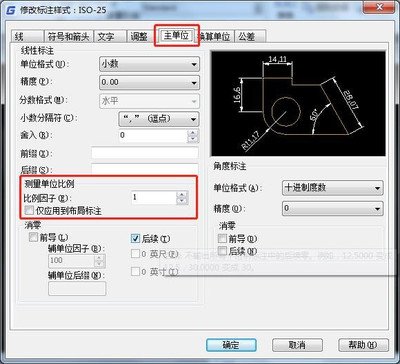The width and height of the screenshot is (400, 364).
Task: Expand the angular 精度 dropdown showing 0
Action: [332, 208]
